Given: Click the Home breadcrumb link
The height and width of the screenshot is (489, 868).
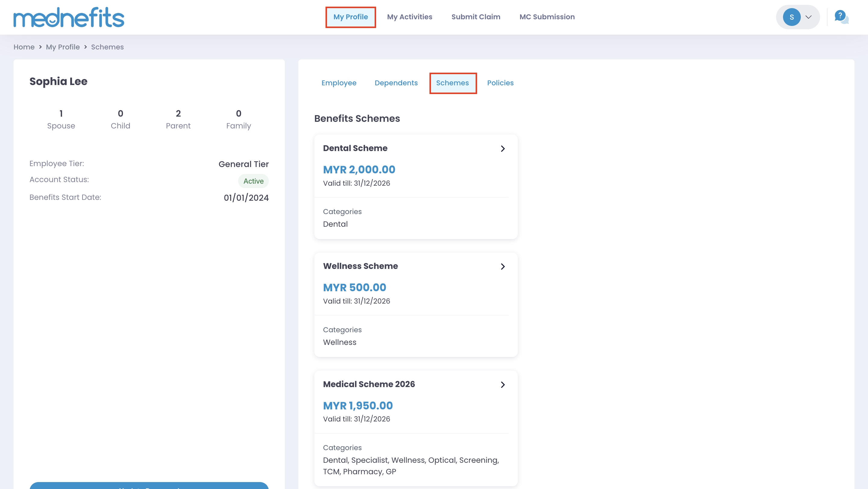Looking at the screenshot, I should tap(24, 47).
